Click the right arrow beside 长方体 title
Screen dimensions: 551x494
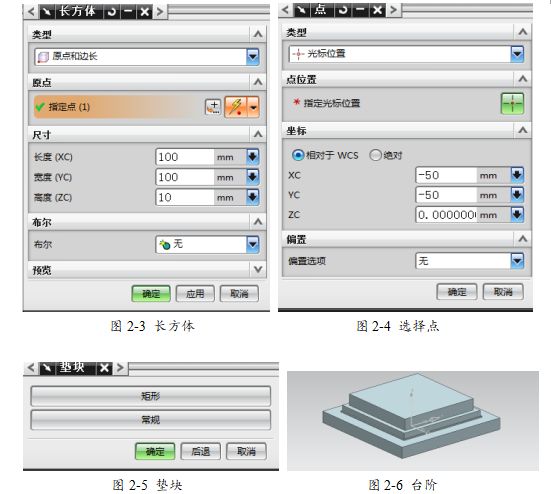pyautogui.click(x=160, y=12)
